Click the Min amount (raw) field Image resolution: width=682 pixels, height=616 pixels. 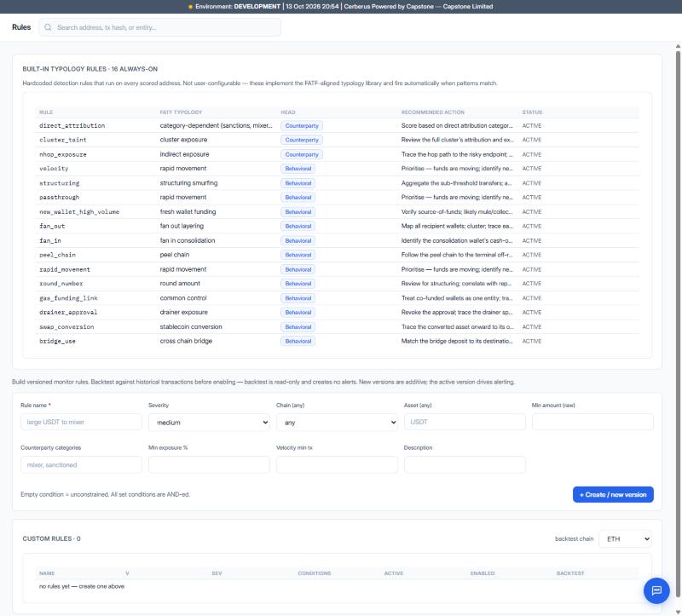coord(592,422)
